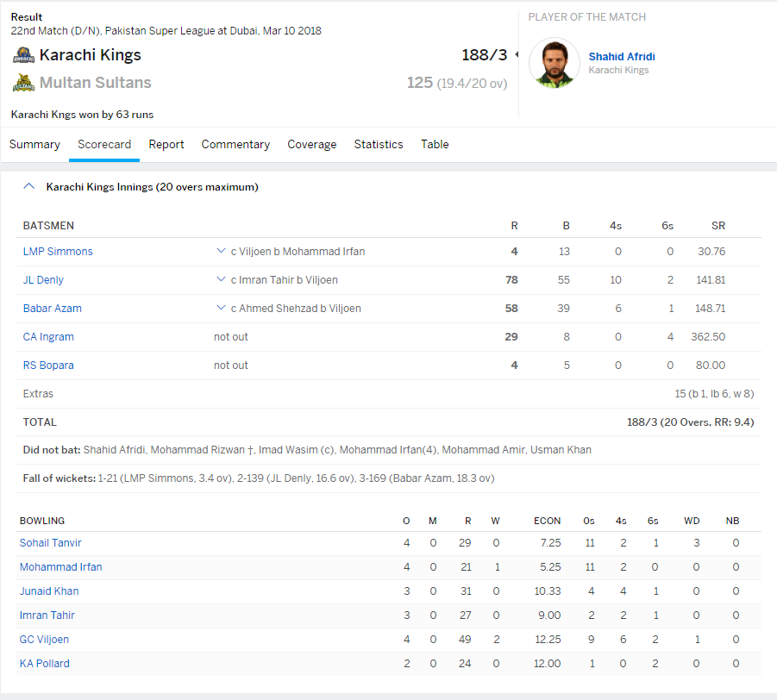Open KA Pollard bowler link

(x=45, y=664)
